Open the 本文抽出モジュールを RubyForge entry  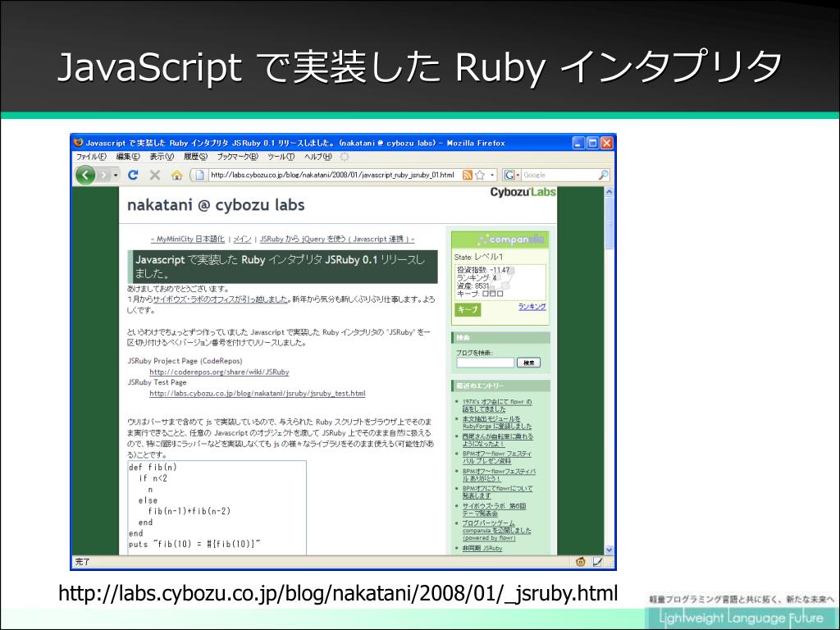click(497, 422)
